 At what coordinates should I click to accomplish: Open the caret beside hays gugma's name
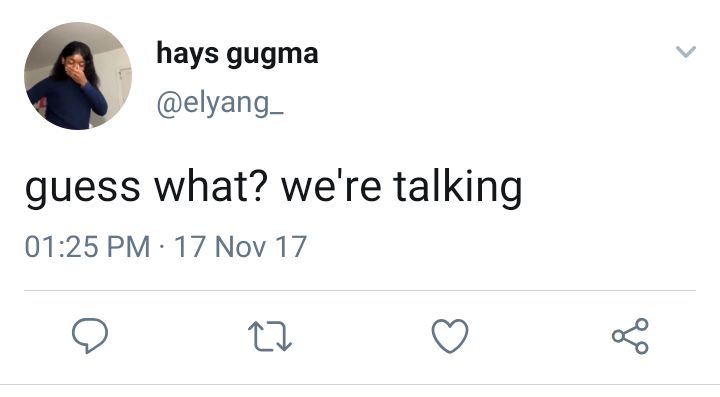(686, 51)
